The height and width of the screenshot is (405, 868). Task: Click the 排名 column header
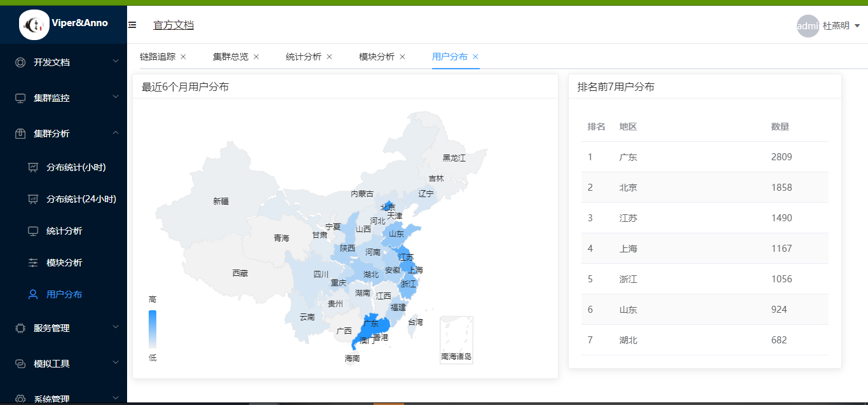click(597, 127)
